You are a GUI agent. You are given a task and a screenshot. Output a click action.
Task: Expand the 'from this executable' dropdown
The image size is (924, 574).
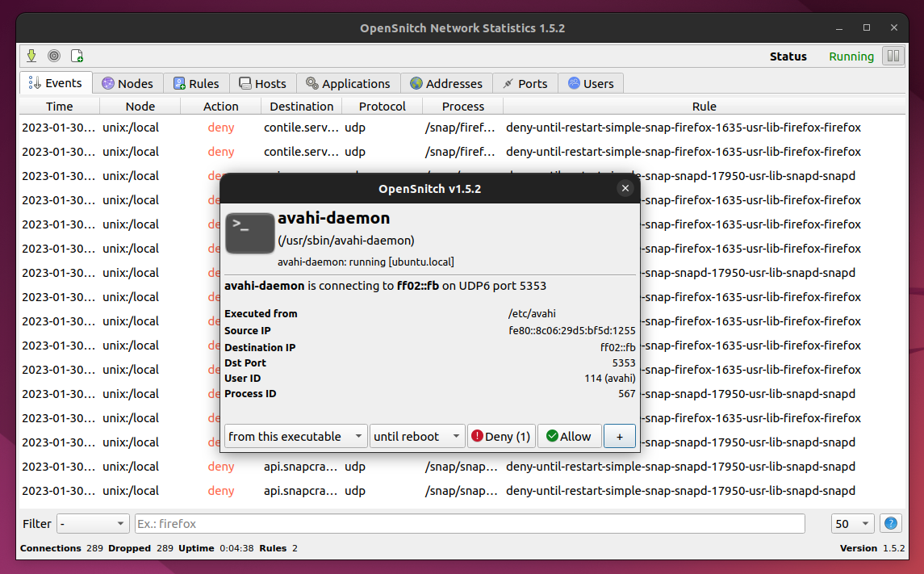pos(296,436)
